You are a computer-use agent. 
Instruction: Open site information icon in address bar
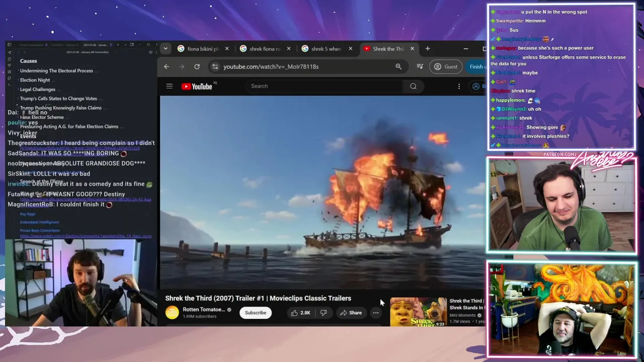tap(215, 66)
